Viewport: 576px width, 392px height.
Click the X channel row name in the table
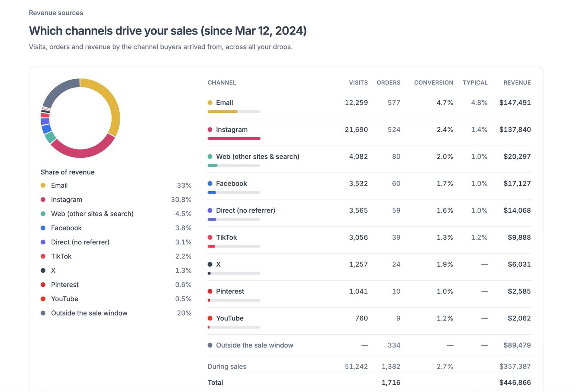[x=218, y=264]
